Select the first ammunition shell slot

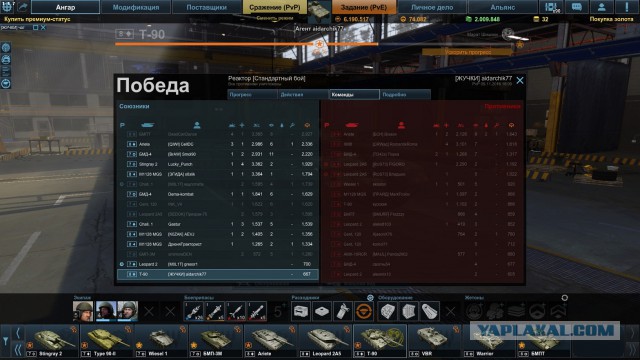coord(194,311)
